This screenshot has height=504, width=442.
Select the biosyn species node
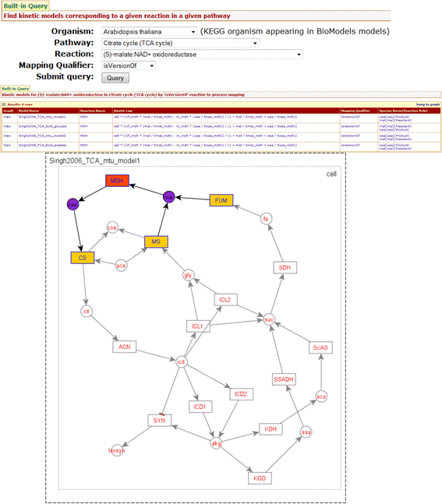[x=116, y=450]
